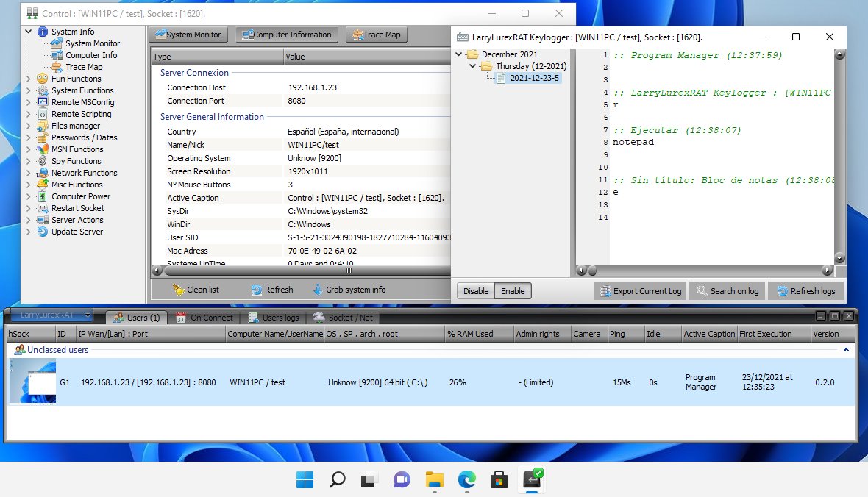Expand the System Functions node
This screenshot has height=497, width=868.
pyautogui.click(x=28, y=90)
